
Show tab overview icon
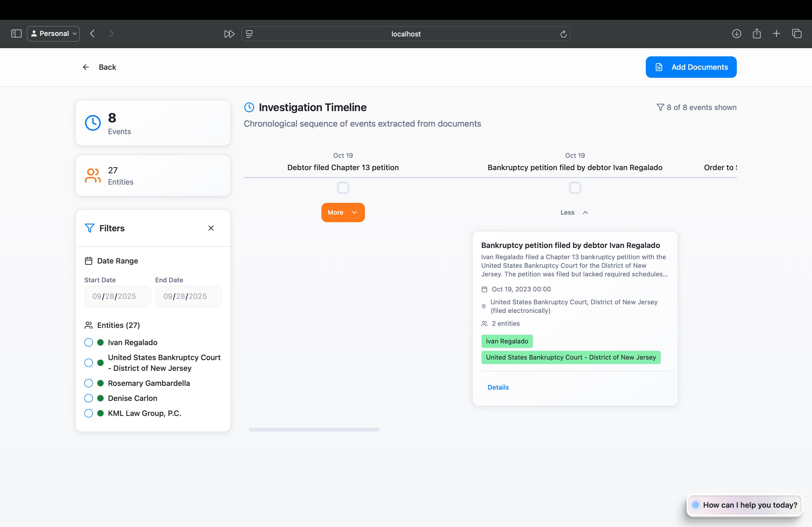(x=796, y=33)
